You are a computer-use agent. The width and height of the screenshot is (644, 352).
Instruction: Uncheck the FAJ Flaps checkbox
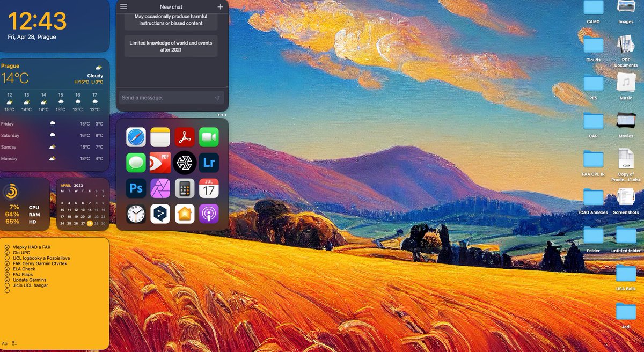coord(7,274)
